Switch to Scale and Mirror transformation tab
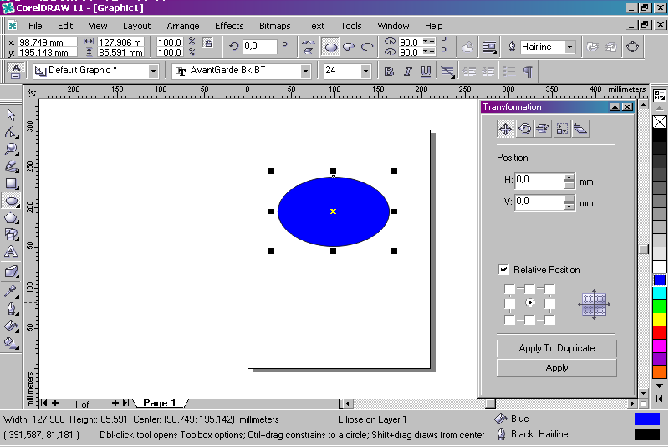Screen dimensions: 668x447 543,129
